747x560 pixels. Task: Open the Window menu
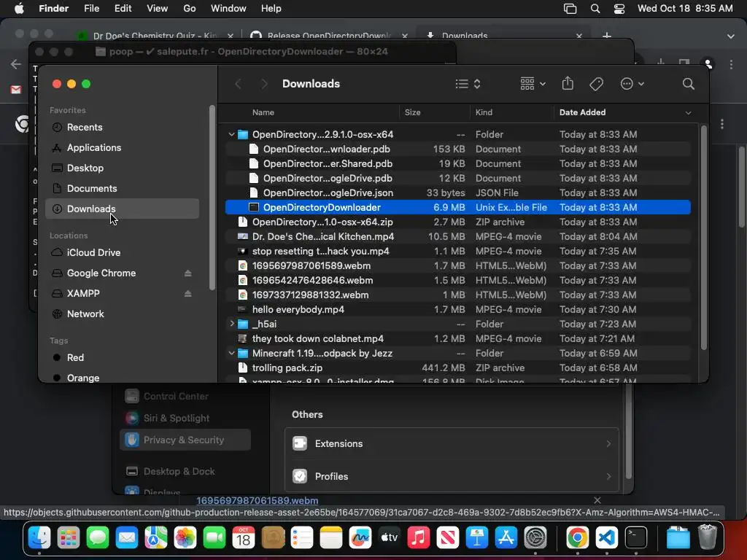click(x=228, y=9)
